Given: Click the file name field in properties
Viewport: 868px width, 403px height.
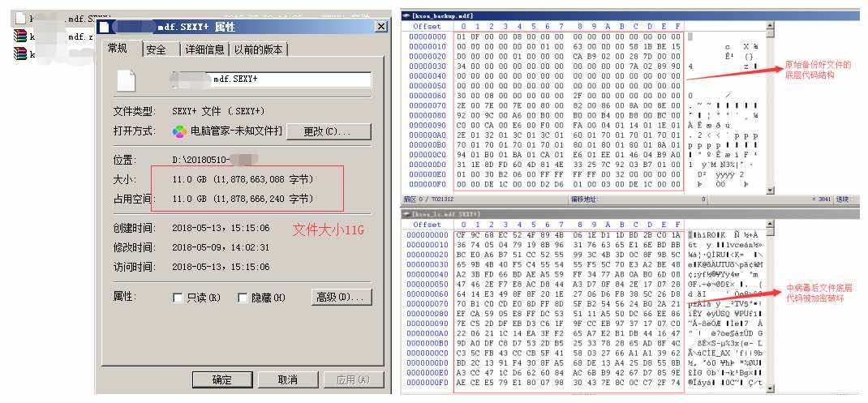Looking at the screenshot, I should (x=271, y=79).
